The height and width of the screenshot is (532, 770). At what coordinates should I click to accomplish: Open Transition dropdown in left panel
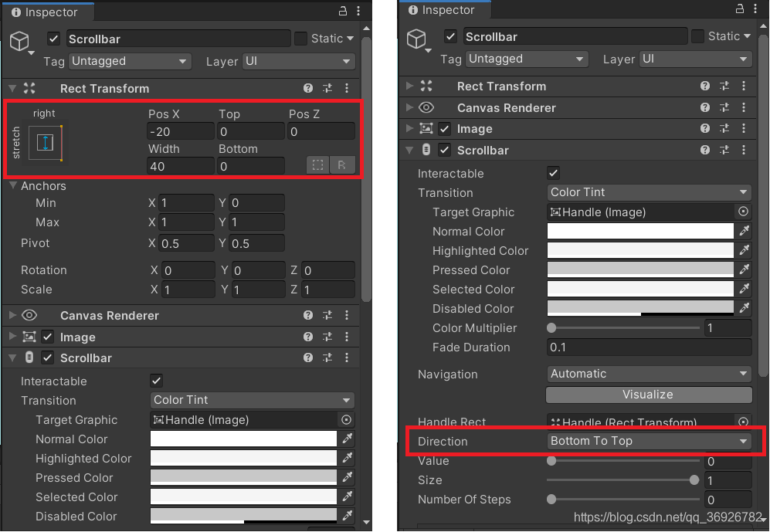[x=253, y=400]
